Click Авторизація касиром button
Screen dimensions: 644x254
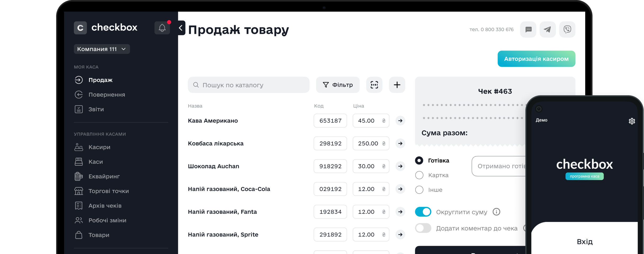tap(536, 59)
